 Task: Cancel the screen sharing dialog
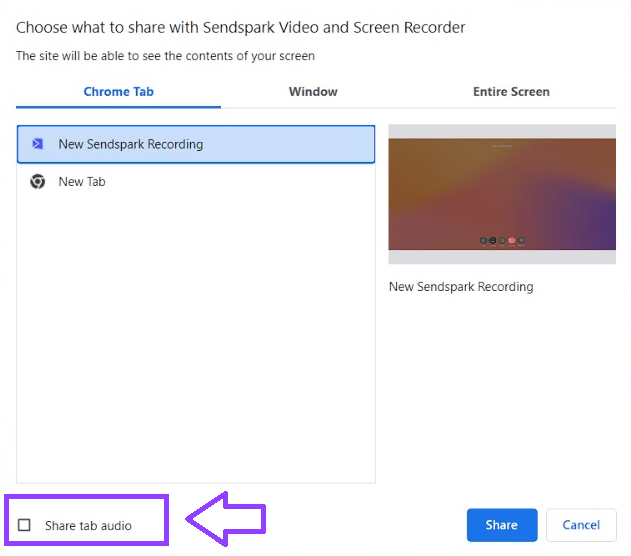(x=581, y=525)
